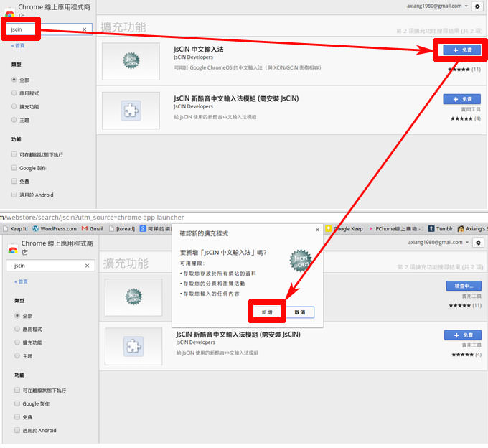Open the settings gear in the upper store view
This screenshot has height=448, width=488.
(x=478, y=6)
